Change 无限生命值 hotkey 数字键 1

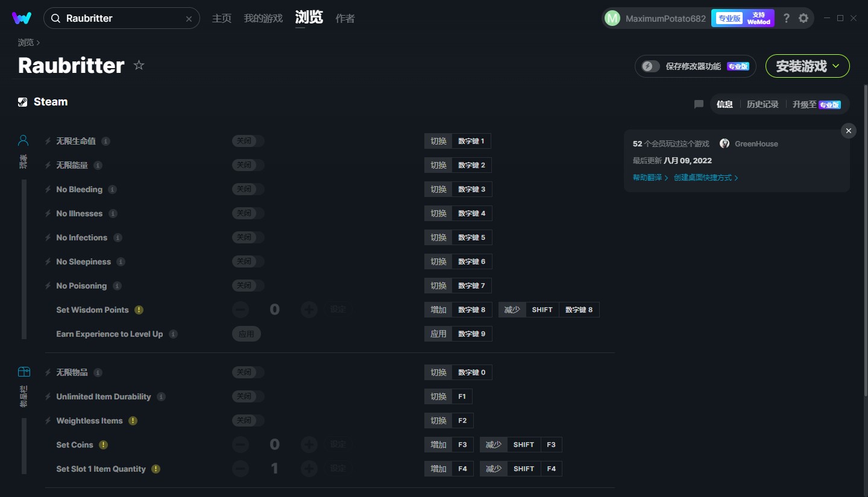coord(471,141)
